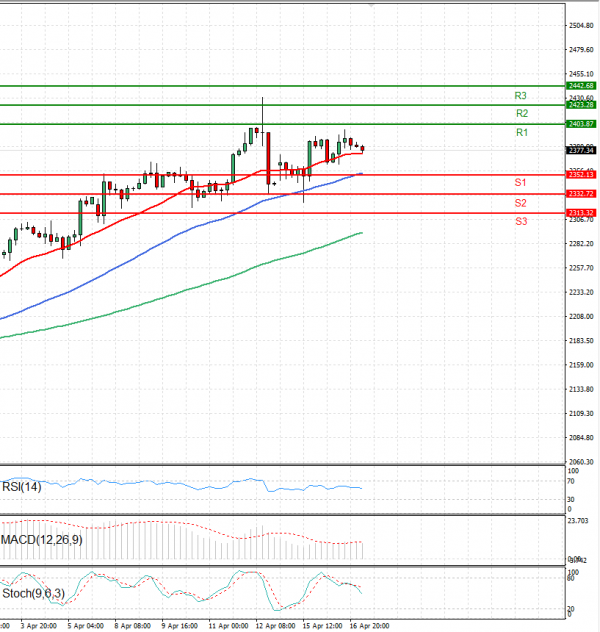This screenshot has width=600, height=632.
Task: Click the 15 Apr 12:00 time label
Action: point(322,626)
